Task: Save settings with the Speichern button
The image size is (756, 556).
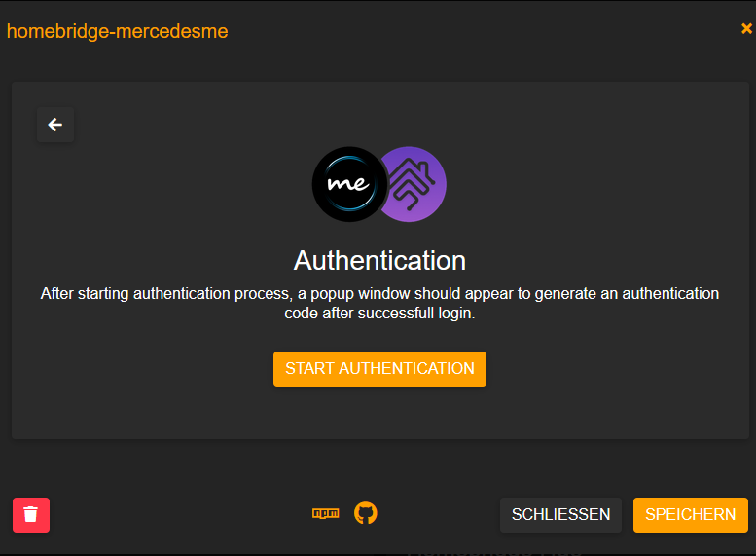Action: (690, 514)
